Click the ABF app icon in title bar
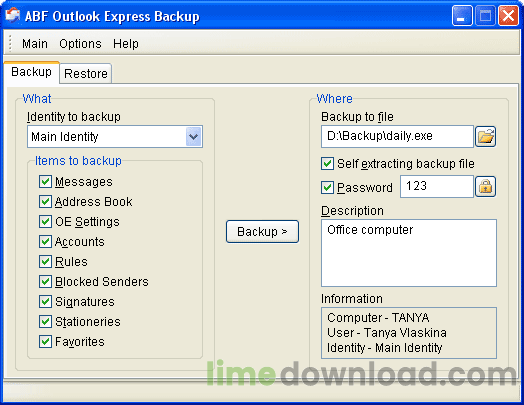524x405 pixels. pyautogui.click(x=13, y=16)
